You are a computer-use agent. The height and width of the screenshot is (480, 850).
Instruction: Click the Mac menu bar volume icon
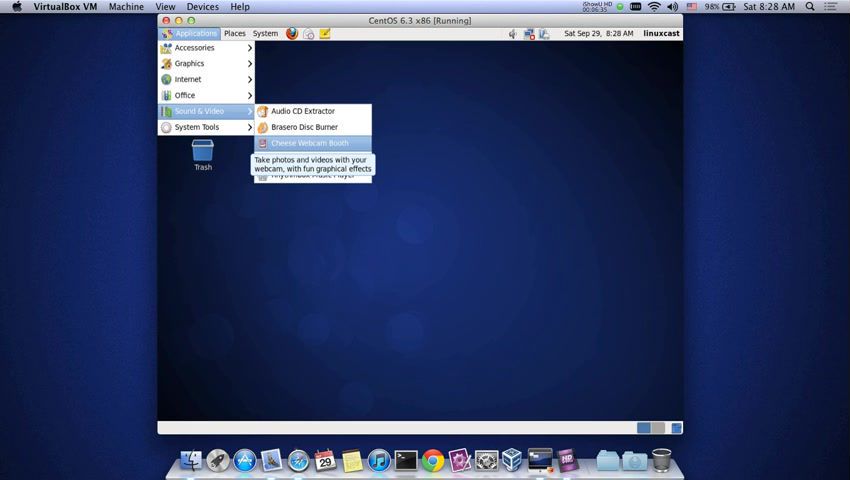coord(673,7)
